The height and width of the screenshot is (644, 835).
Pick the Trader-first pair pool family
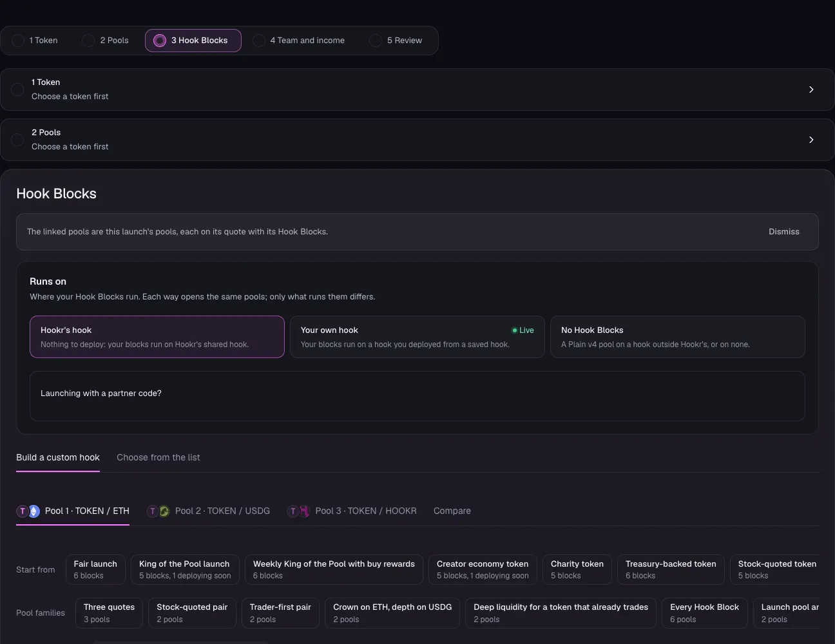tap(280, 613)
